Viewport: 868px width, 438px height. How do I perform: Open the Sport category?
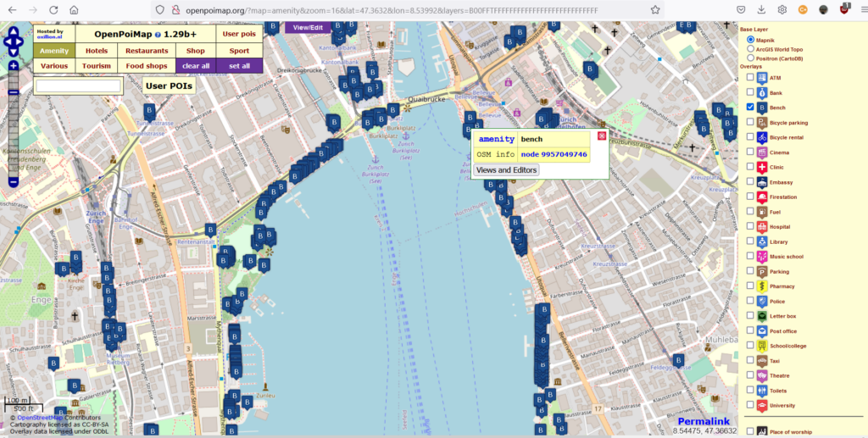point(239,50)
